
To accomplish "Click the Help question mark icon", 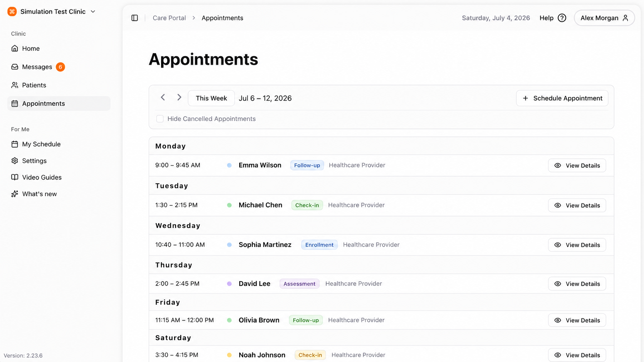I will [x=562, y=18].
